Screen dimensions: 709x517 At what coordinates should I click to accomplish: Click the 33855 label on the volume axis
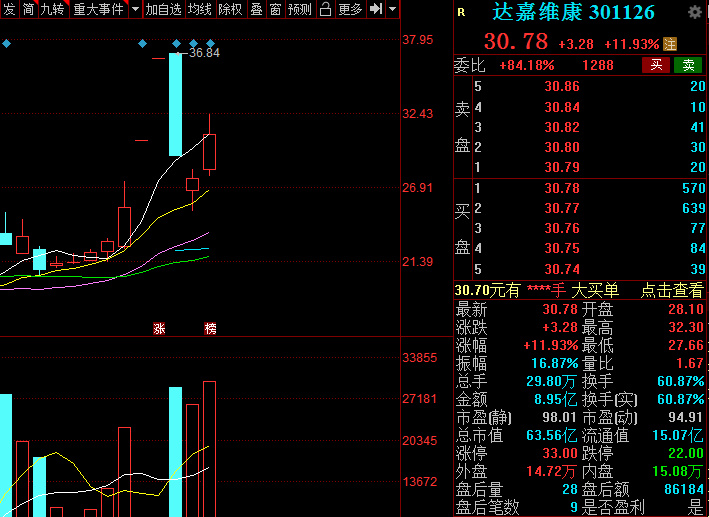(x=420, y=358)
